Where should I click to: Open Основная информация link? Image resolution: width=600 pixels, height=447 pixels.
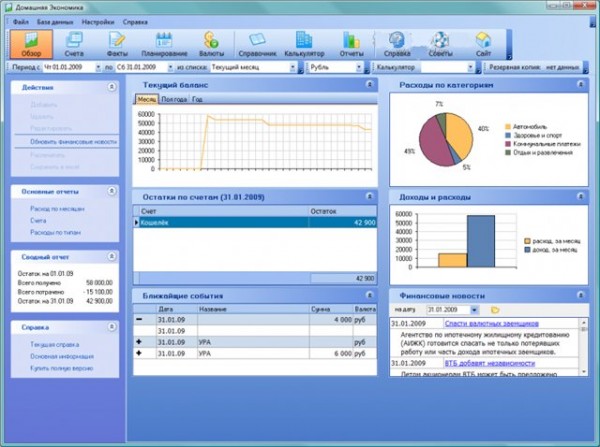62,356
